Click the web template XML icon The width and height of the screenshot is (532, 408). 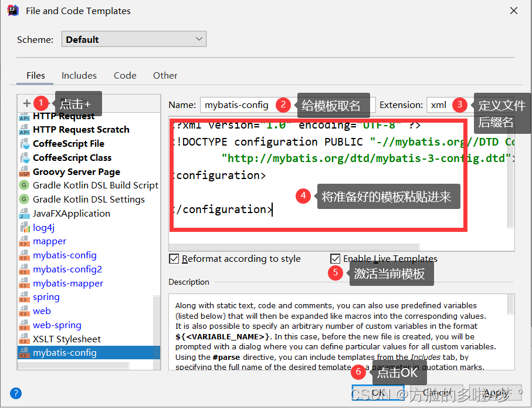[25, 311]
